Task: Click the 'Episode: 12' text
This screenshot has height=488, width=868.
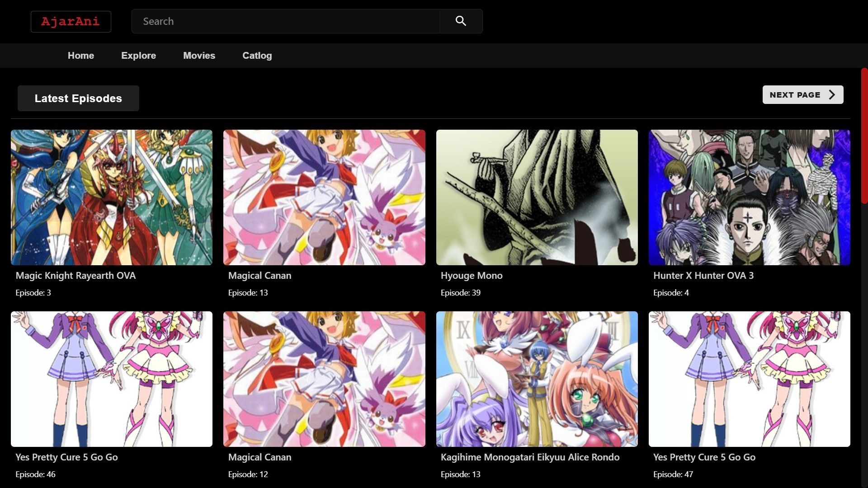Action: coord(248,474)
